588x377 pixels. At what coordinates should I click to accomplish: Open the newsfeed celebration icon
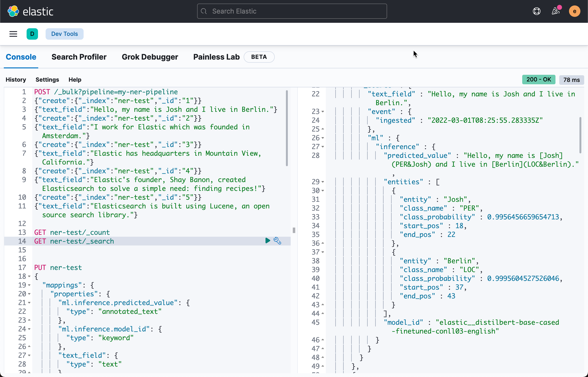click(555, 11)
